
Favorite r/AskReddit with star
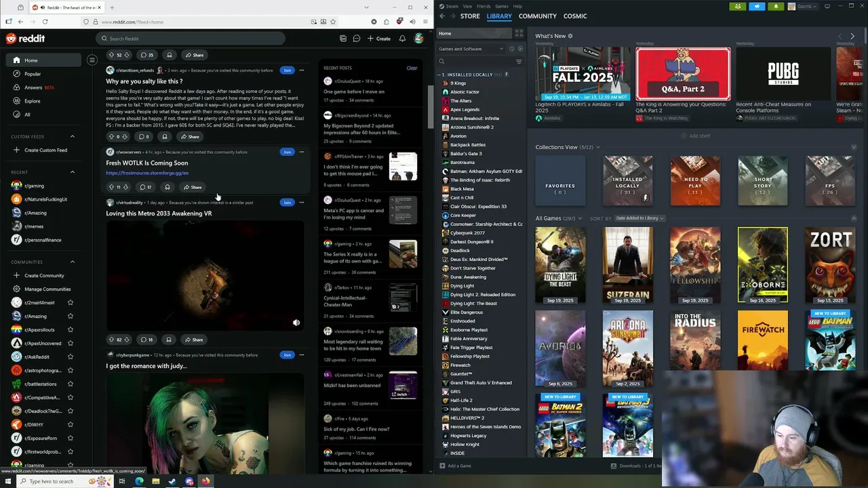pyautogui.click(x=70, y=357)
